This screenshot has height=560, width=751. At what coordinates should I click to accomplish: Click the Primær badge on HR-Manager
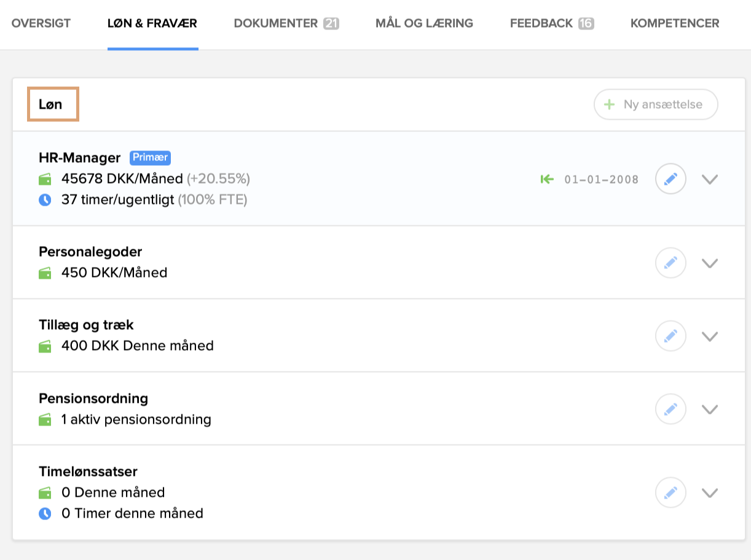[150, 158]
